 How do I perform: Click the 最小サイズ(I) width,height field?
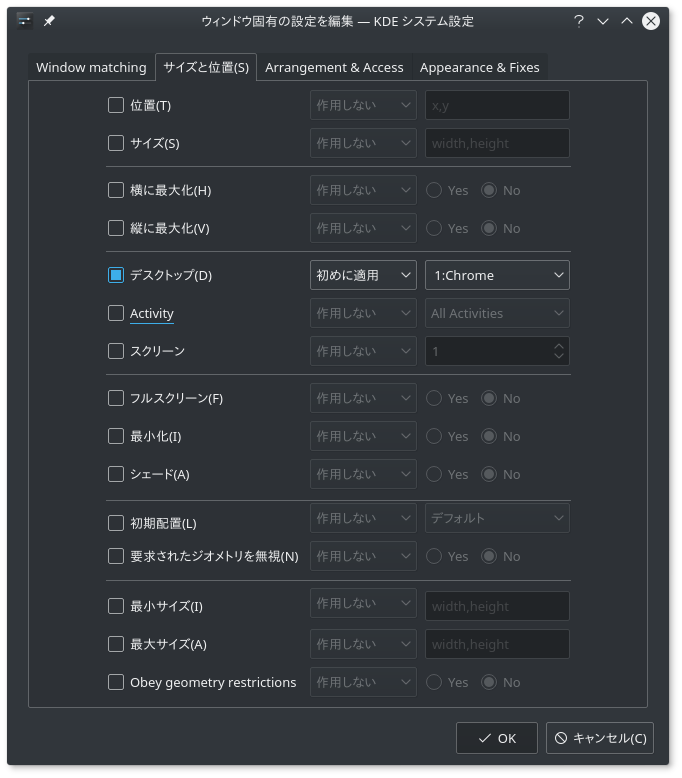[497, 606]
